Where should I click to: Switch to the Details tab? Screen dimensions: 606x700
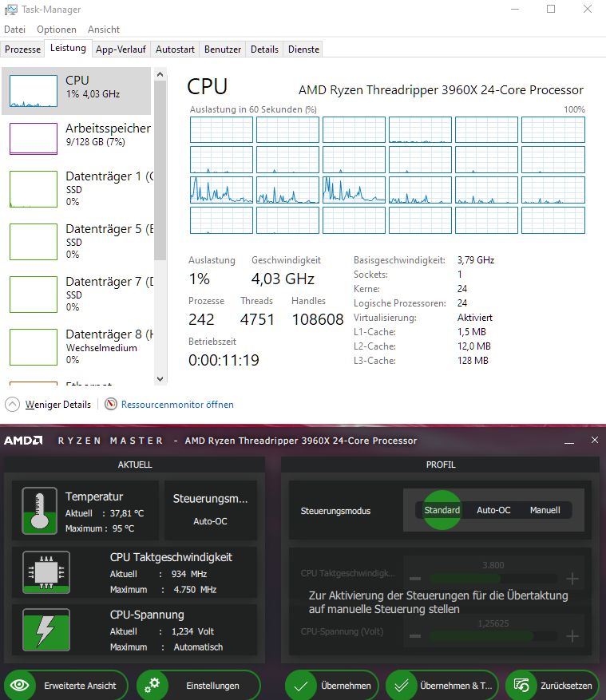[x=264, y=49]
